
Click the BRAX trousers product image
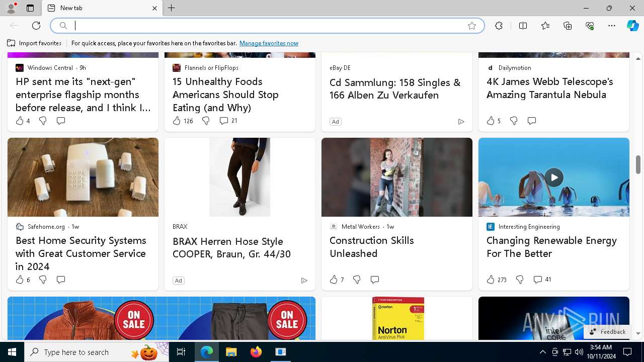click(x=240, y=177)
